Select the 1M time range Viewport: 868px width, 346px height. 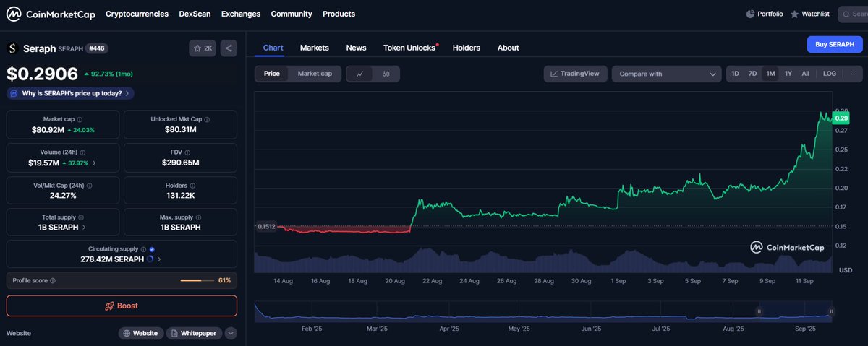[x=770, y=74]
